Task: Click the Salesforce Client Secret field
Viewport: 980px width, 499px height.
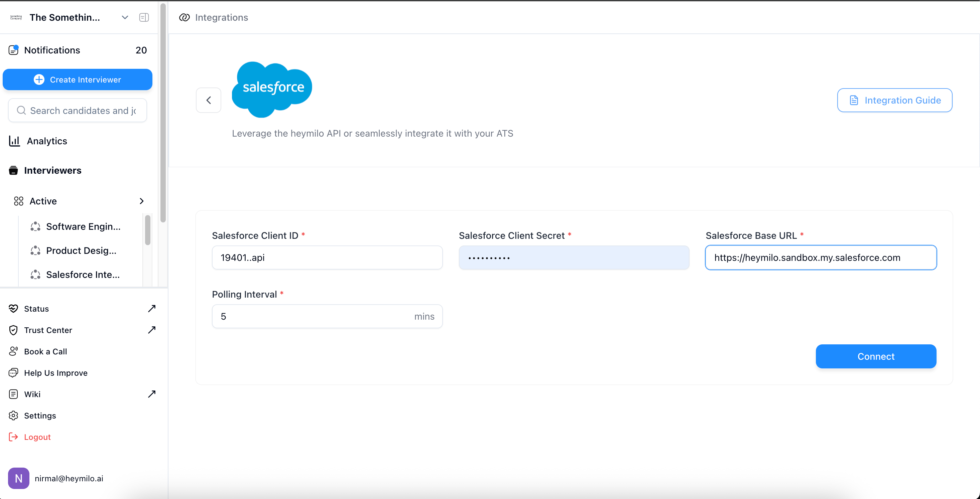Action: click(574, 257)
